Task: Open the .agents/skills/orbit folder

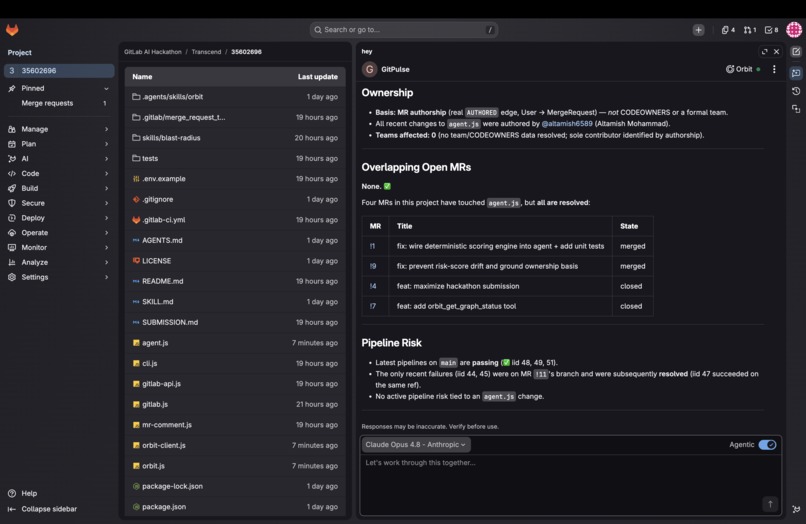Action: tap(172, 97)
